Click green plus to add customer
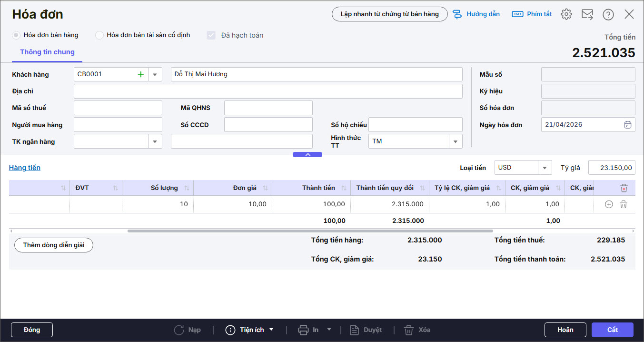 [140, 74]
